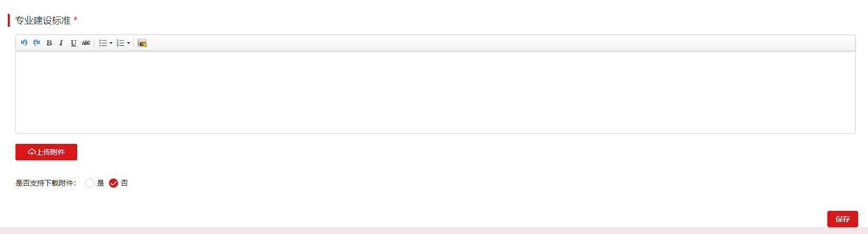The width and height of the screenshot is (868, 234).
Task: Insert a numbered ordered list
Action: 121,43
